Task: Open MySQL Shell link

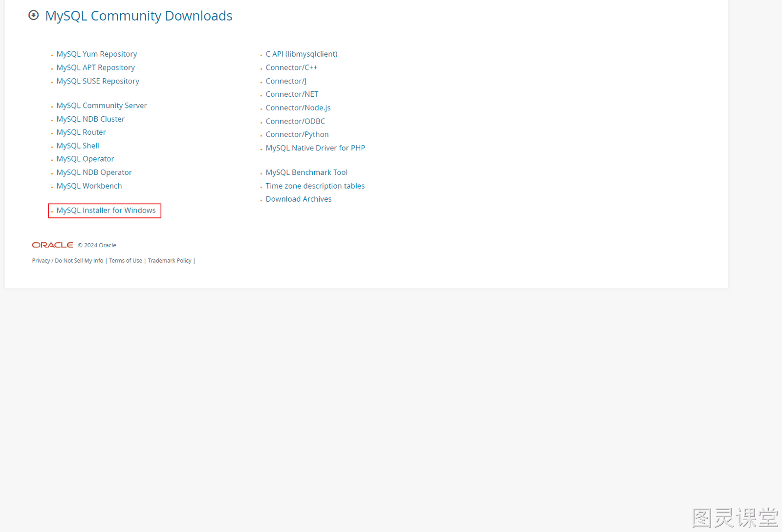Action: (x=78, y=146)
